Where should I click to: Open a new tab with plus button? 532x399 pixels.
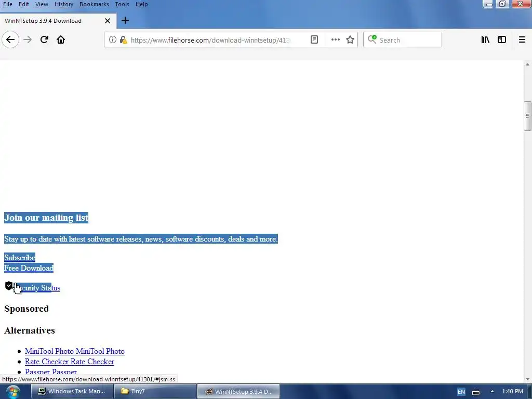point(125,20)
